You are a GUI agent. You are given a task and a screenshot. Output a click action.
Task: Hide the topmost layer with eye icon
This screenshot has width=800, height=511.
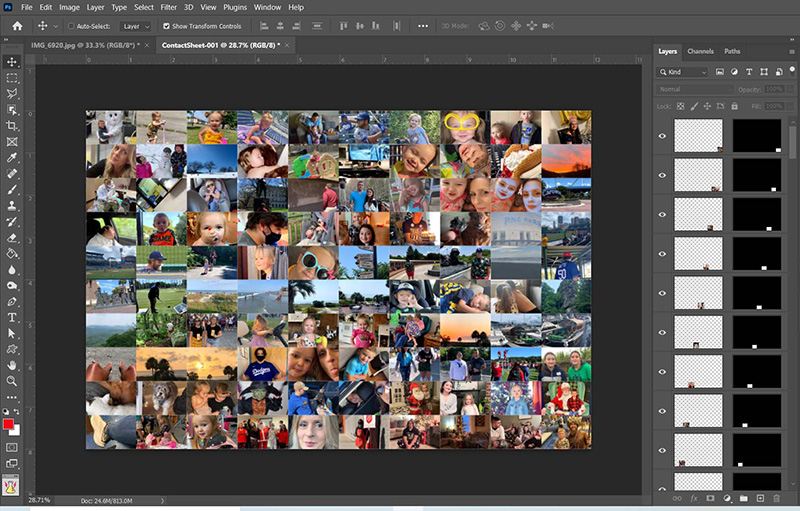pos(662,136)
